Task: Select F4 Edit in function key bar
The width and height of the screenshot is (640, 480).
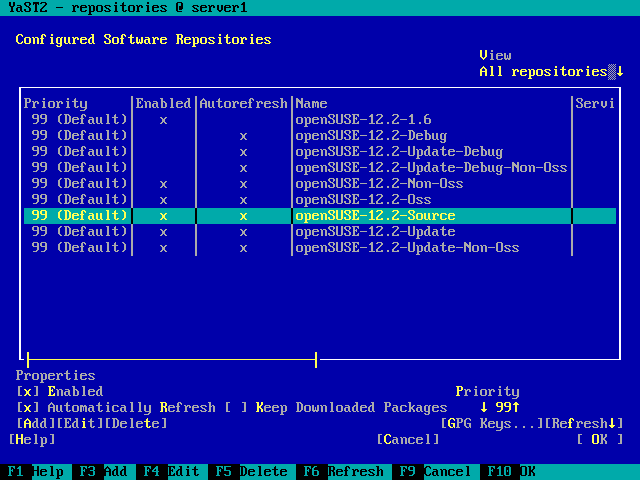Action: click(171, 471)
